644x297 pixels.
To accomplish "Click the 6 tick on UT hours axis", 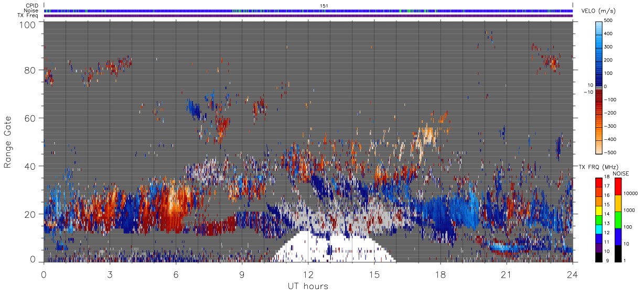I will pyautogui.click(x=176, y=274).
